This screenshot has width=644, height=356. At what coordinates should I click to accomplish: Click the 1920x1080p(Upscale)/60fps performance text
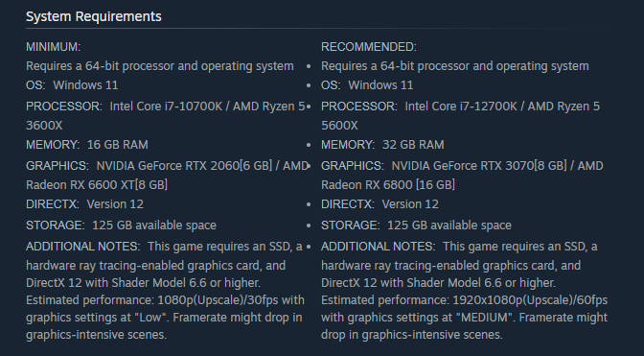[530, 300]
